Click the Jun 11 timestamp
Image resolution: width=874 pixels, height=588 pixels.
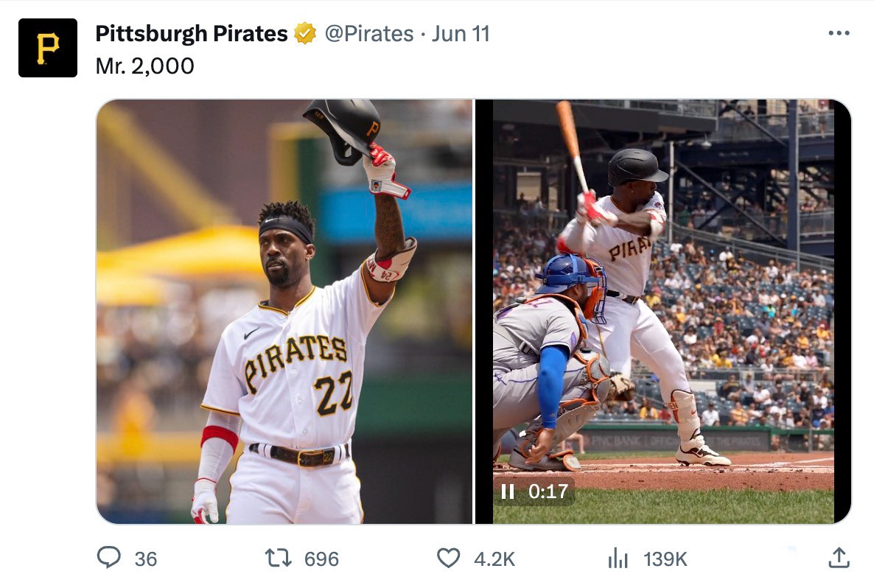pyautogui.click(x=461, y=34)
